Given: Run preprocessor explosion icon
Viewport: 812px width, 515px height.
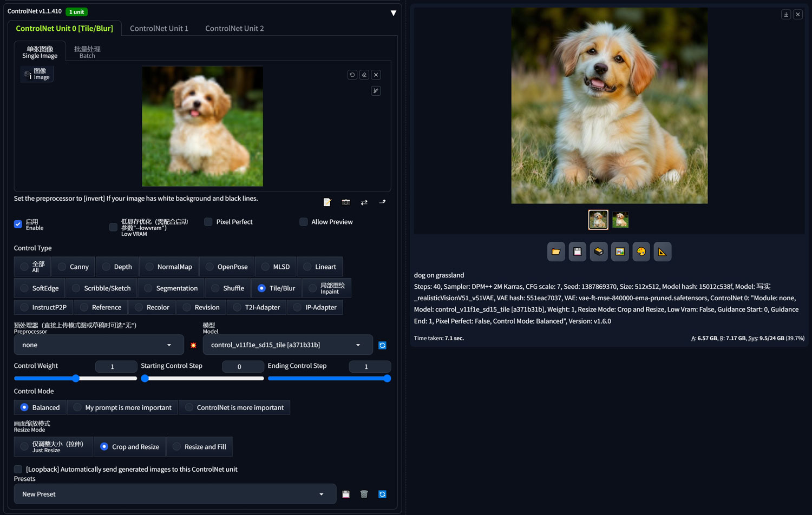Looking at the screenshot, I should click(x=193, y=345).
